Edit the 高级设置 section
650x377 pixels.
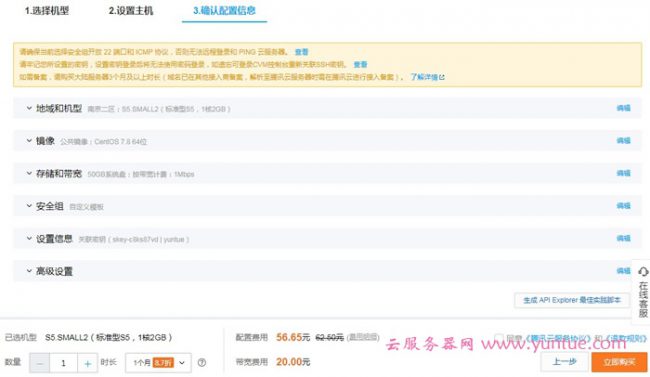tap(623, 271)
